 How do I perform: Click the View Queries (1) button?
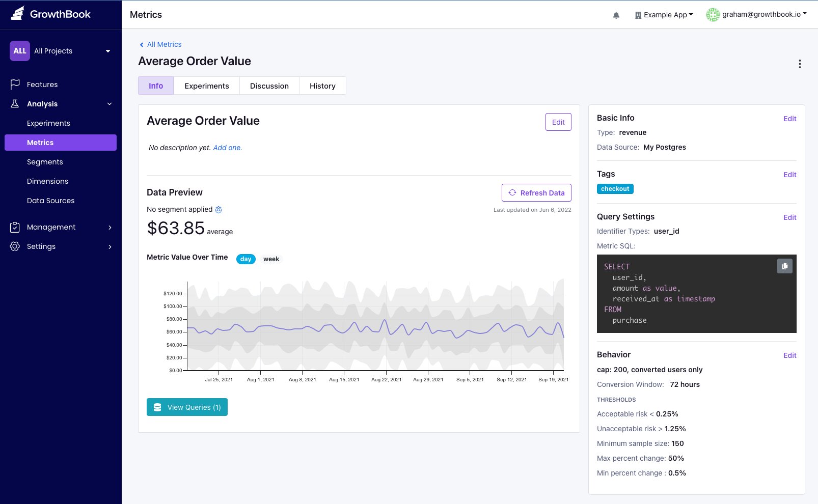pyautogui.click(x=187, y=407)
